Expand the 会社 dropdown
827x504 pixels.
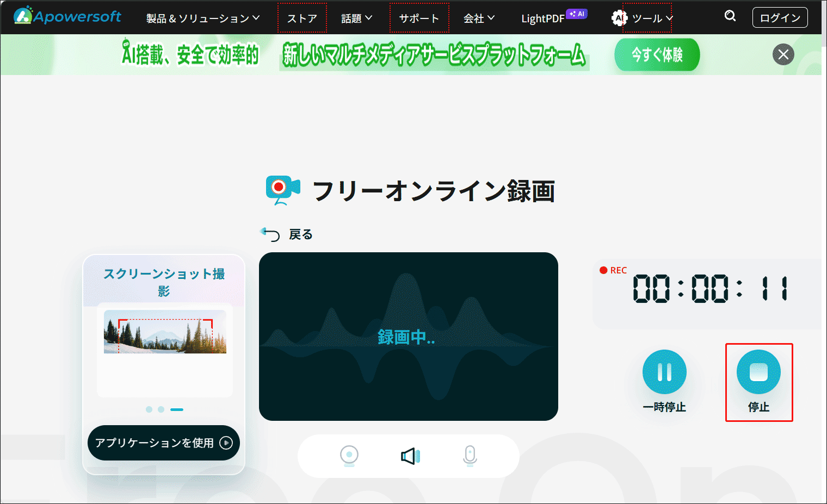(478, 17)
